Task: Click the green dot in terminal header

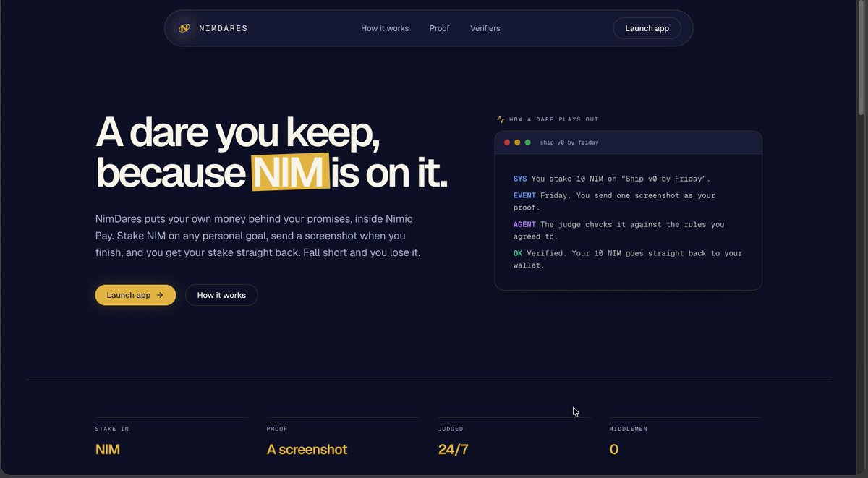Action: point(527,142)
